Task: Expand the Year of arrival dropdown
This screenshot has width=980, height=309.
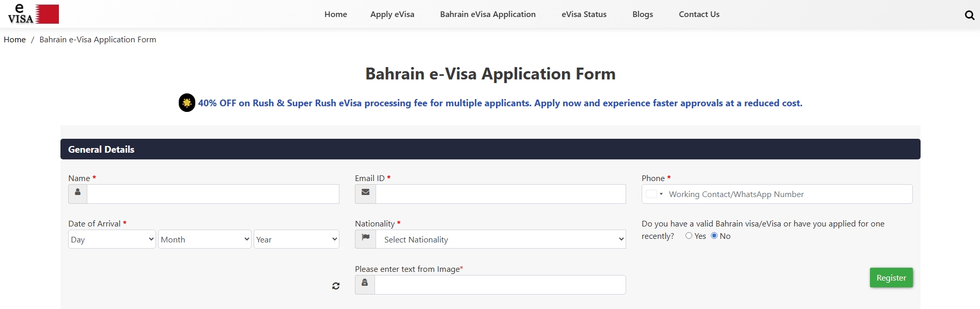Action: click(296, 239)
